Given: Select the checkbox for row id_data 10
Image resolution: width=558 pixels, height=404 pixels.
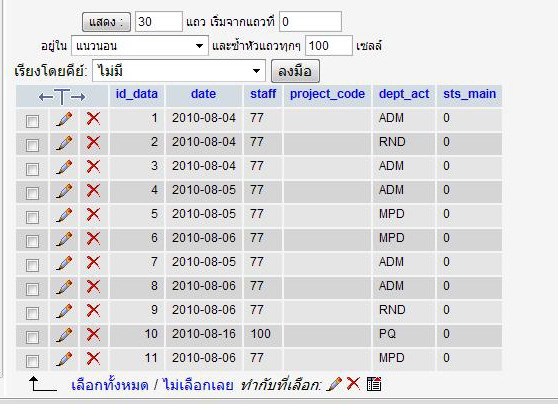Looking at the screenshot, I should (x=32, y=337).
